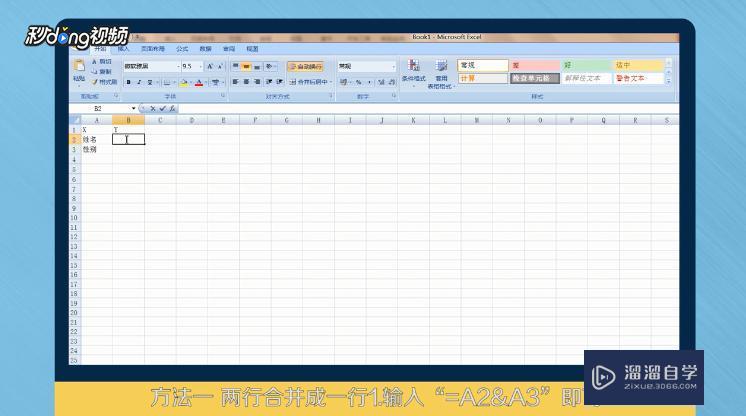The width and height of the screenshot is (746, 416).
Task: Open the Page Layout (页面布局) tab
Action: click(153, 49)
